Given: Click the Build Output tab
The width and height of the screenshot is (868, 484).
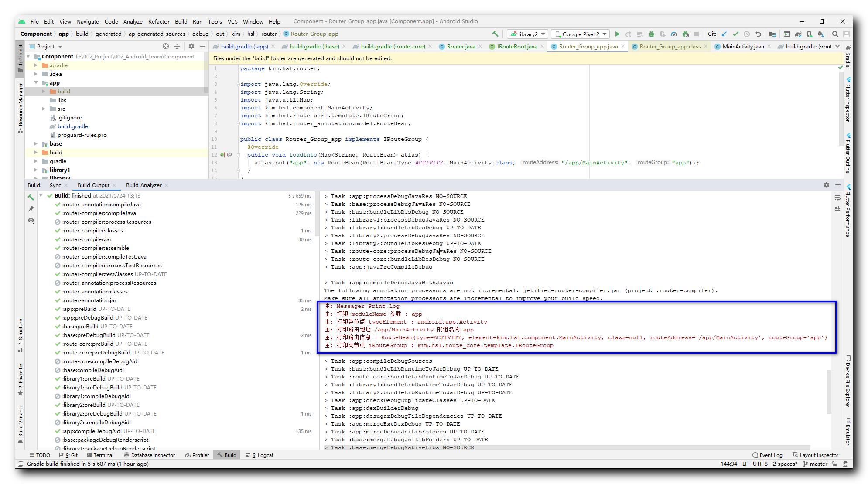Looking at the screenshot, I should [93, 185].
